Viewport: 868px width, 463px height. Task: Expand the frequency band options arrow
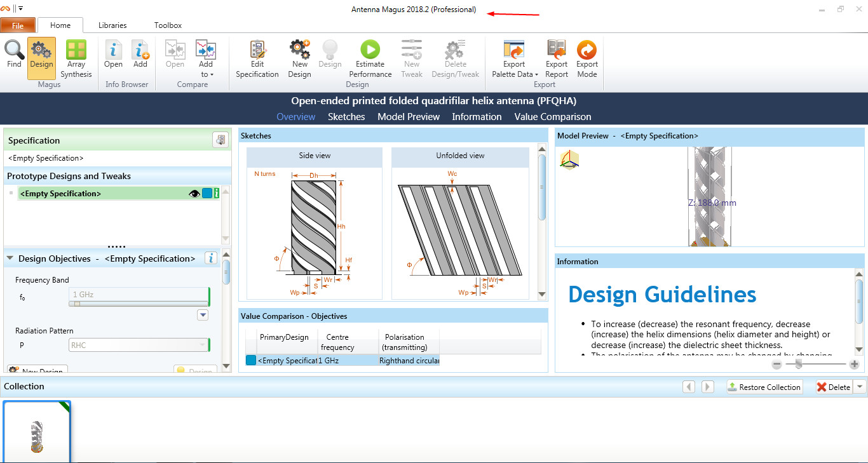point(203,315)
